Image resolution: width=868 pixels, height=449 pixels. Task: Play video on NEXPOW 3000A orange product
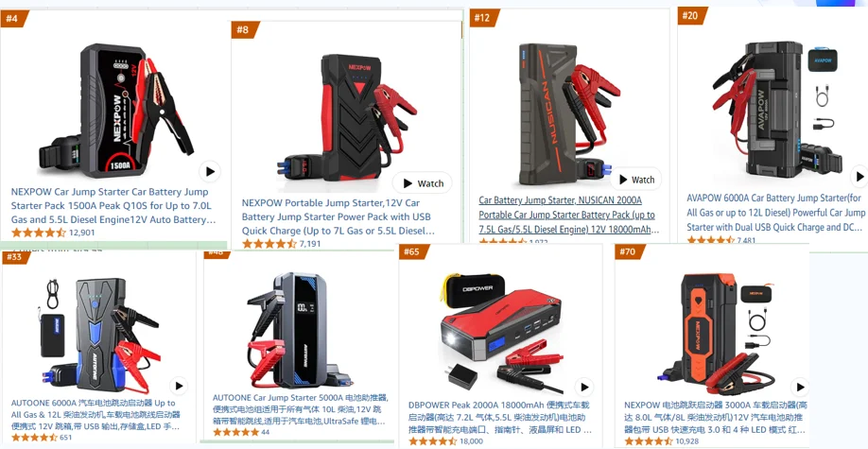(x=799, y=387)
